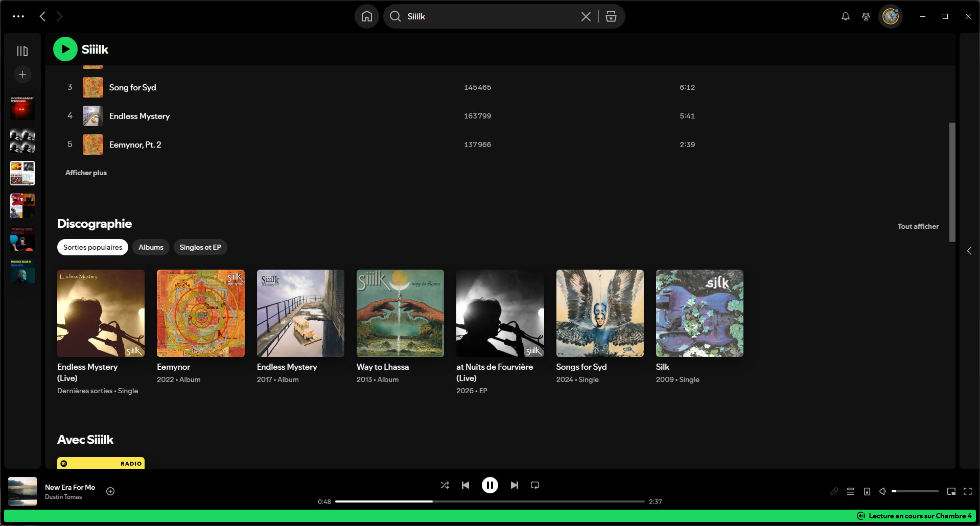
Task: Open friends activity icon
Action: [x=866, y=16]
